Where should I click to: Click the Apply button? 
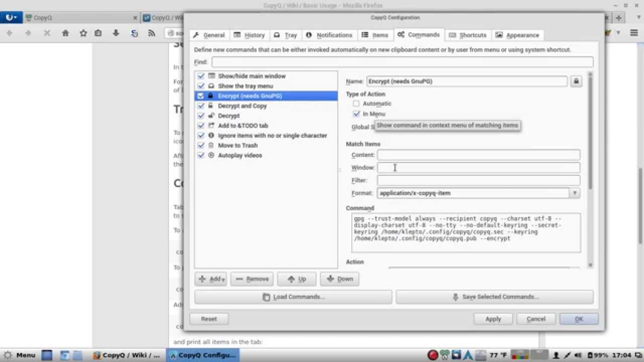[493, 319]
